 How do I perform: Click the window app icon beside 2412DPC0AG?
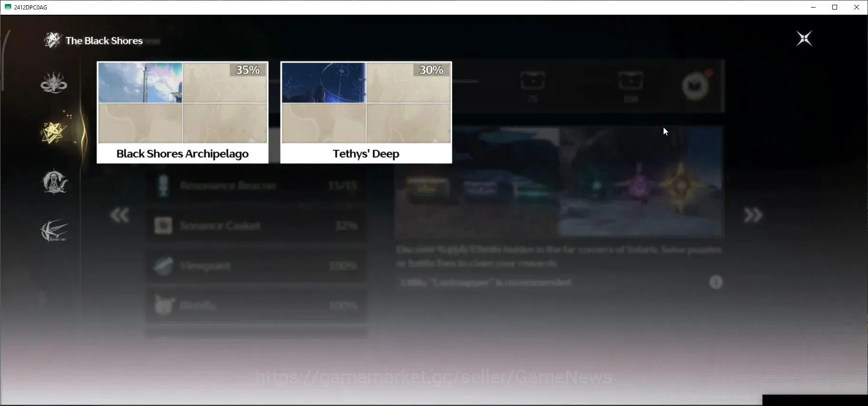8,7
